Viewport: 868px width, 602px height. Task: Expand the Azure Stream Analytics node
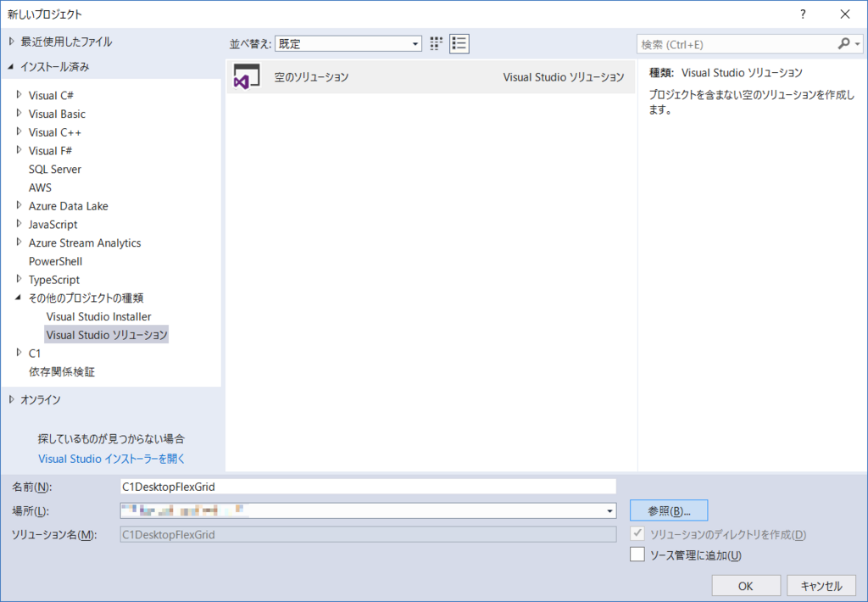coord(19,242)
